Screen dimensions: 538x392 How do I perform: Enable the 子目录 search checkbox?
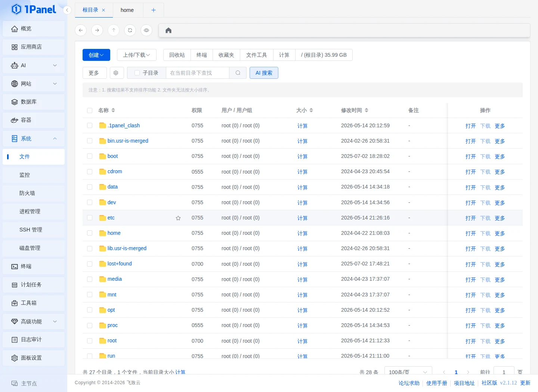coord(137,73)
